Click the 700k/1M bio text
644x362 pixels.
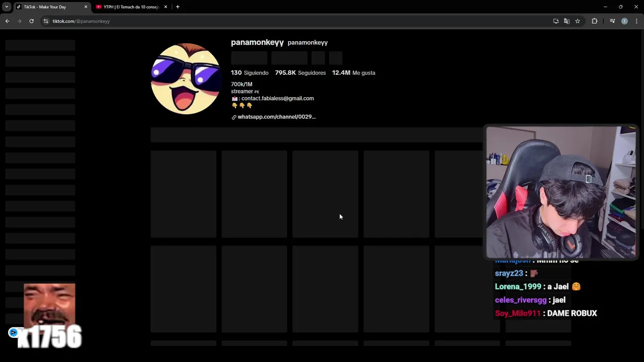[242, 84]
